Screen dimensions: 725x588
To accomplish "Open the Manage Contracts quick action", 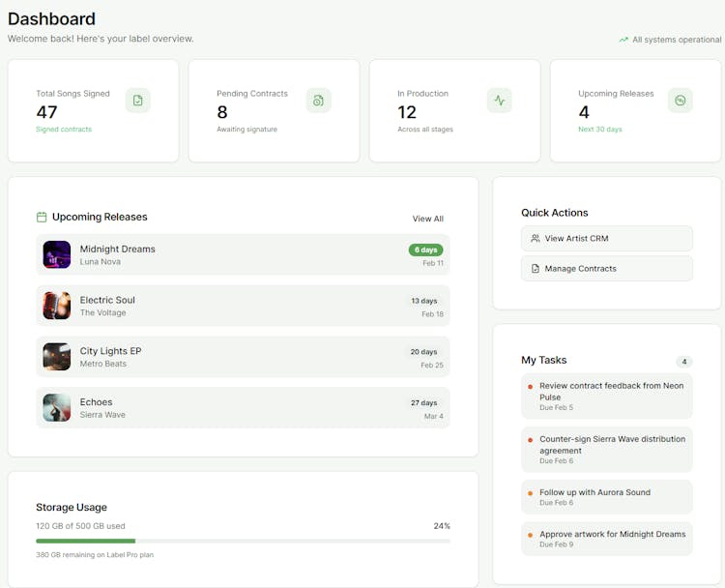I will coord(606,269).
